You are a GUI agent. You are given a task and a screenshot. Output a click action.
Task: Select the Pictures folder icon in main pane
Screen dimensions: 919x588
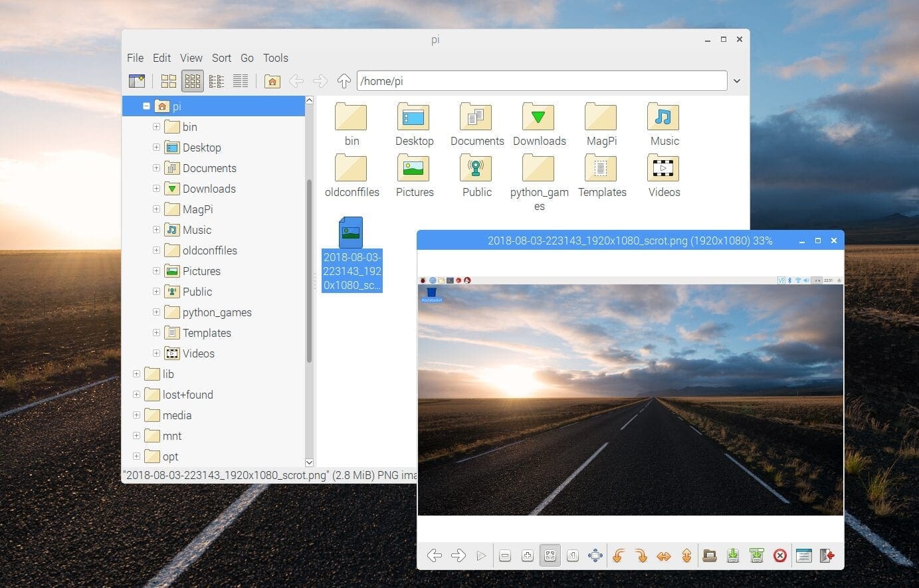click(x=414, y=169)
